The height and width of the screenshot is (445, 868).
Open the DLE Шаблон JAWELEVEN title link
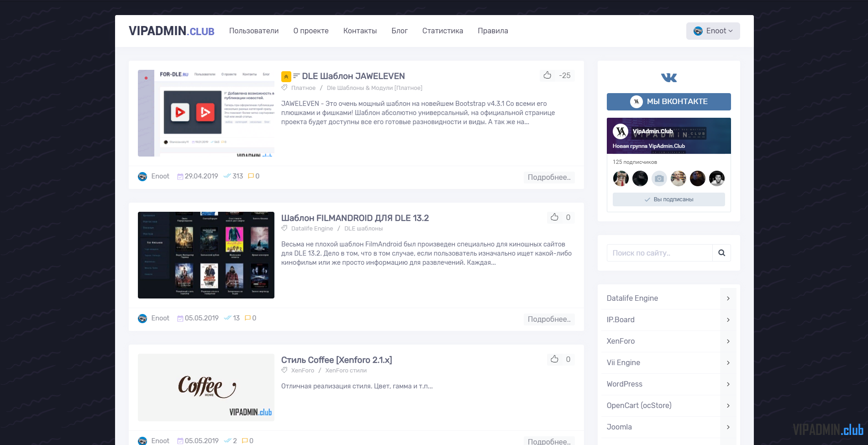point(353,76)
